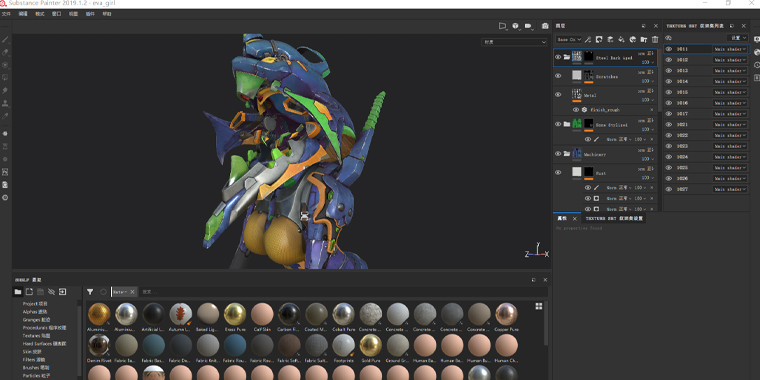Screen dimensions: 760x380
Task: Open the 帮助 (Help) menu
Action: [x=107, y=14]
